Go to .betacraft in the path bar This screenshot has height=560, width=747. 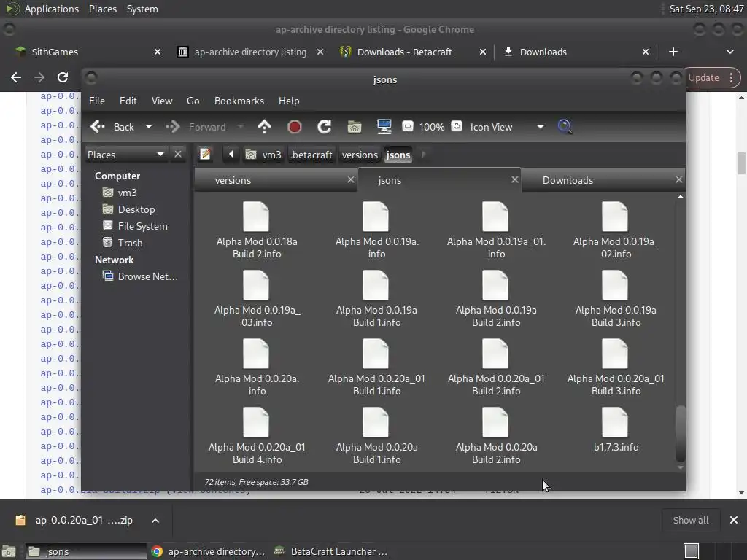[x=311, y=155]
